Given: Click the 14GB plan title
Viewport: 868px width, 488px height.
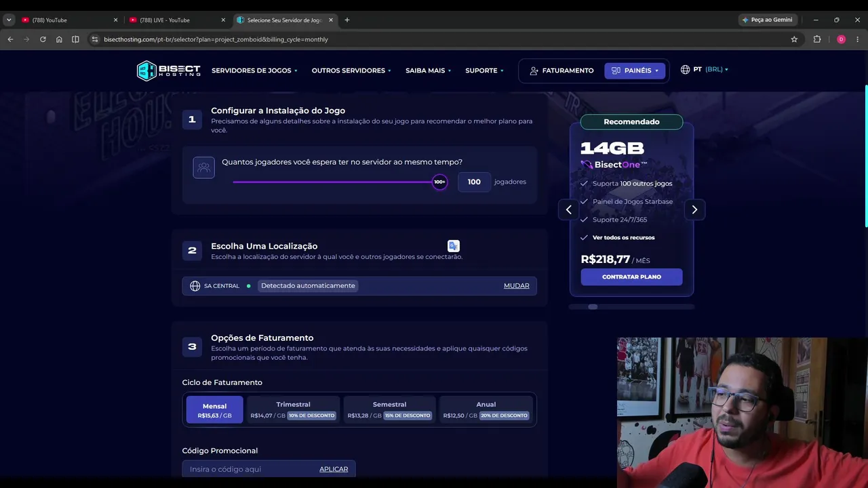Looking at the screenshot, I should 612,148.
